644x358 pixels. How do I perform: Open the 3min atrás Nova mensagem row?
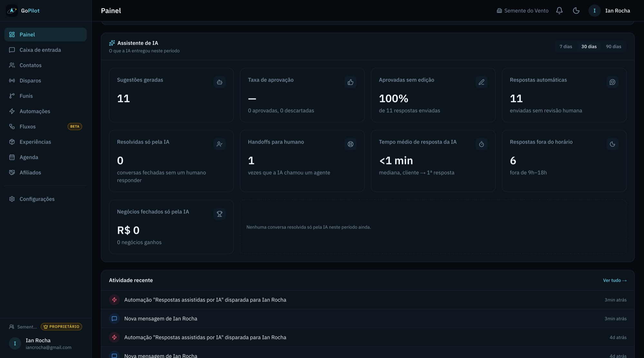(368, 318)
